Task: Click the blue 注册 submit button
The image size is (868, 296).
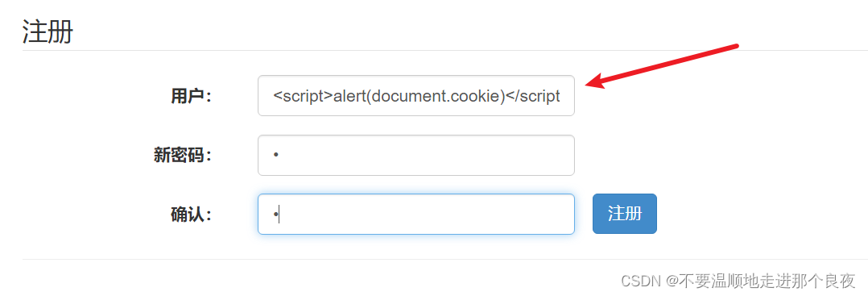Action: click(625, 214)
